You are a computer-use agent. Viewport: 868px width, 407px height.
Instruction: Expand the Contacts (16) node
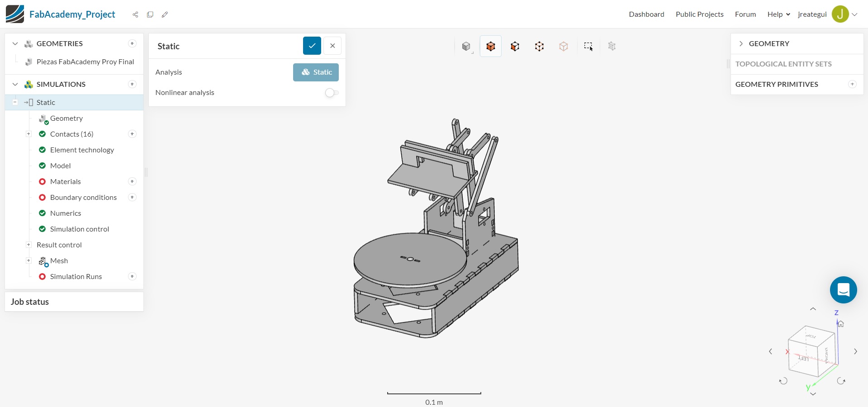point(28,134)
